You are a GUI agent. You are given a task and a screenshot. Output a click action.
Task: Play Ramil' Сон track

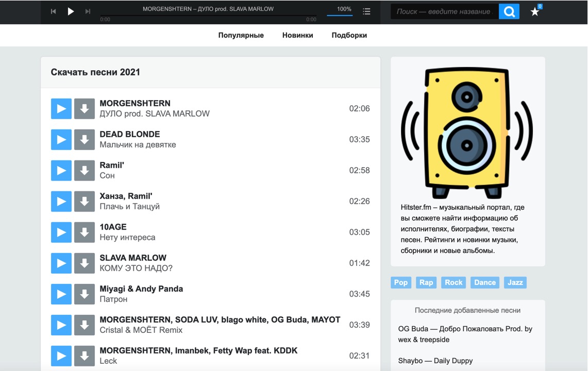(x=61, y=170)
